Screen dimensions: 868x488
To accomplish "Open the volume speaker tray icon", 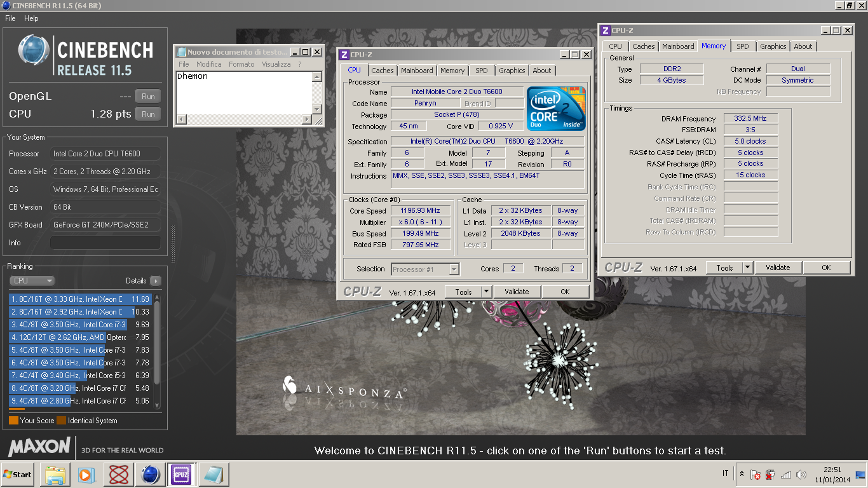I will tap(801, 475).
